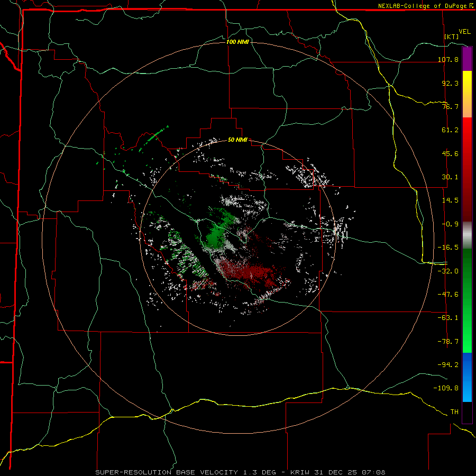Click the [KT] units label
Viewport: 476px width, 476px height.
(x=452, y=36)
